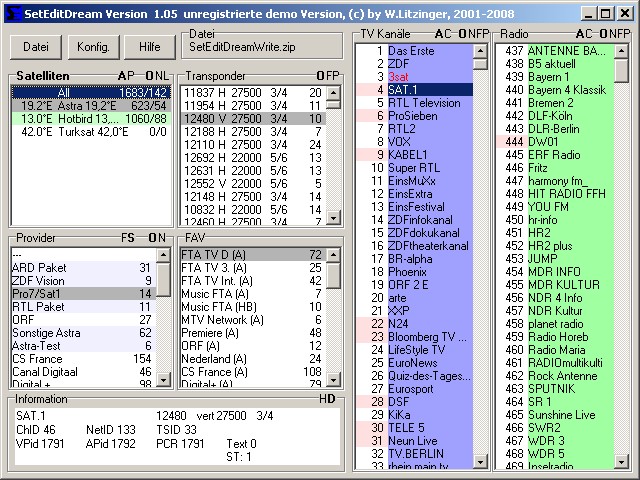Select the ARD Paket provider

84,268
